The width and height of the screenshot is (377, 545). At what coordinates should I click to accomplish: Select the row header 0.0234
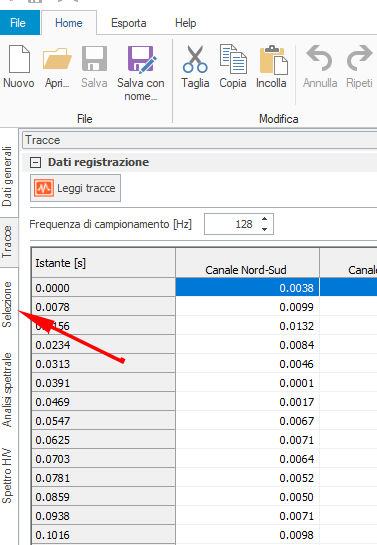pyautogui.click(x=103, y=345)
